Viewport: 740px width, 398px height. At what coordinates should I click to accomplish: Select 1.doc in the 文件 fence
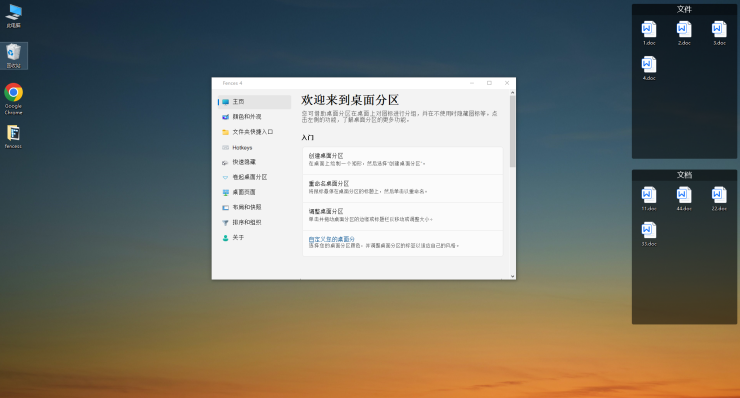pyautogui.click(x=649, y=33)
